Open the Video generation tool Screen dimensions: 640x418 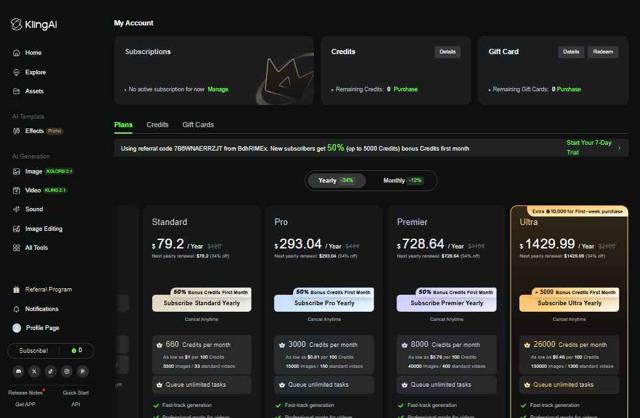(x=40, y=190)
